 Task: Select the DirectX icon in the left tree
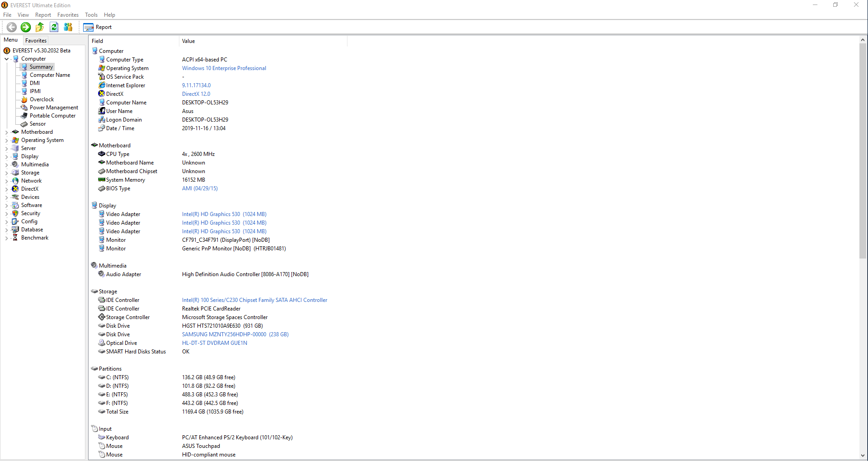pyautogui.click(x=15, y=189)
